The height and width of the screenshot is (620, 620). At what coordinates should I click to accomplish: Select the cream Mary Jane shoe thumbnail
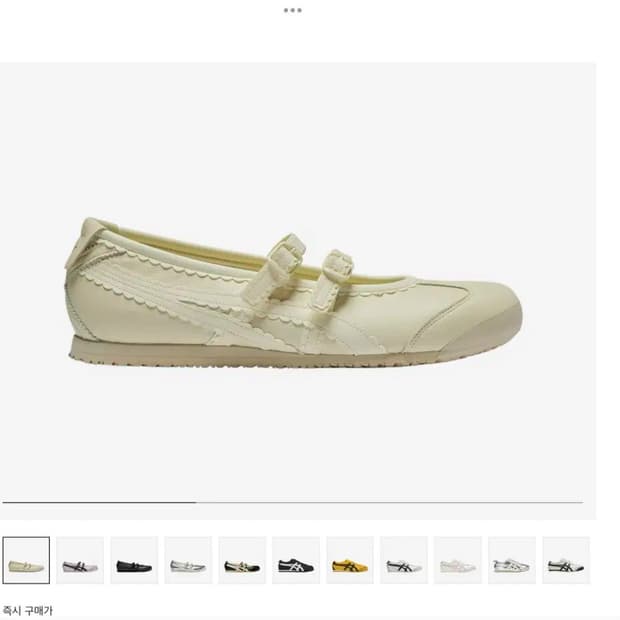pos(26,560)
